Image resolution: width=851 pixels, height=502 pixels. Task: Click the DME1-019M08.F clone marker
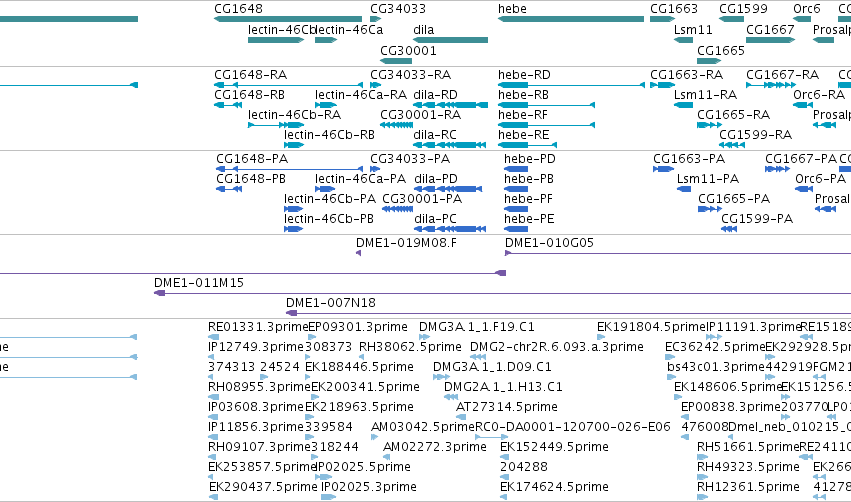click(359, 253)
